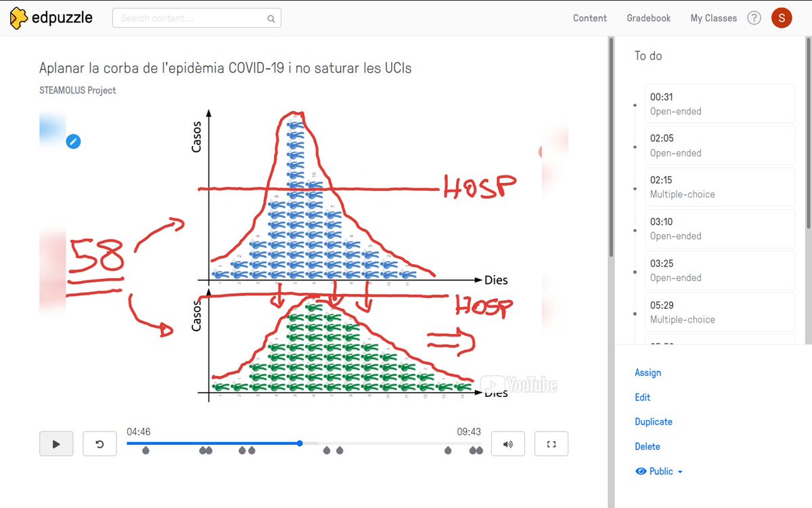This screenshot has width=812, height=508.
Task: Select the 02:05 Open-ended question
Action: coord(720,145)
